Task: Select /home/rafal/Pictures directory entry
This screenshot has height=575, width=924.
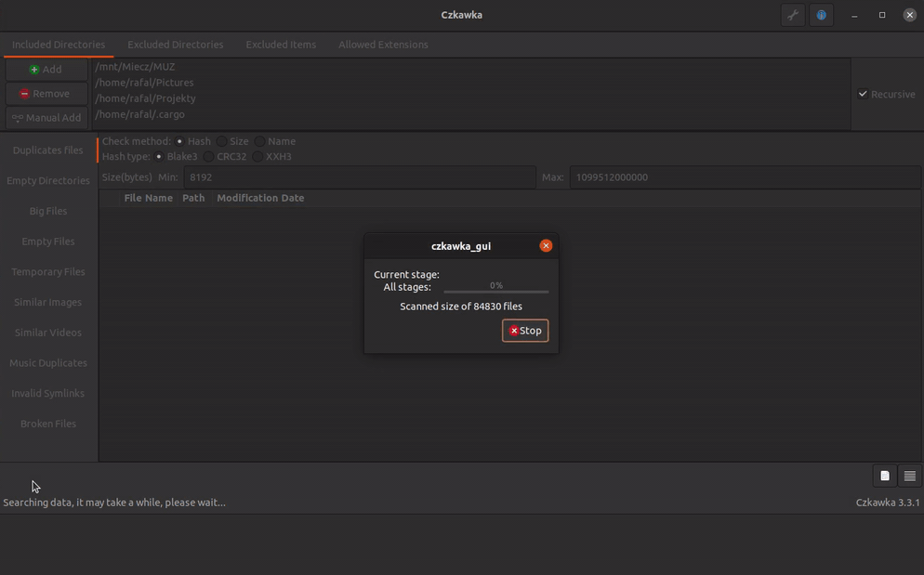Action: tap(471, 83)
